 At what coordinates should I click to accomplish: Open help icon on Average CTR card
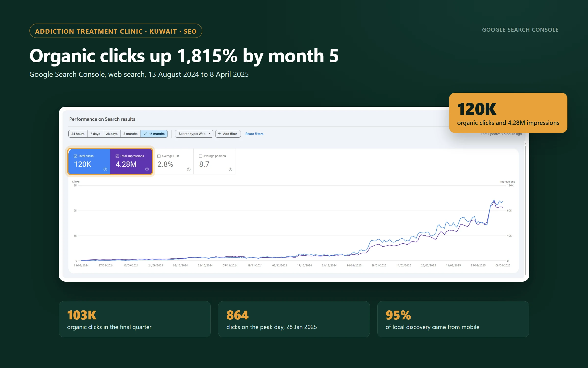[189, 169]
